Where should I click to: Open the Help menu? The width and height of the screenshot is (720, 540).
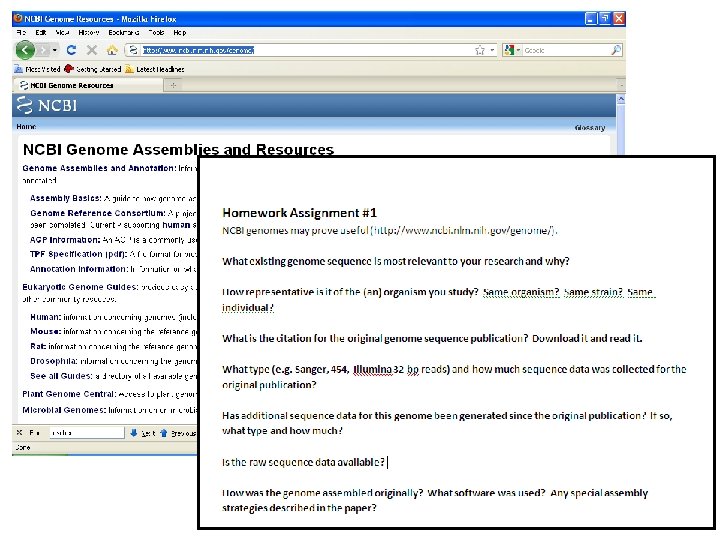(180, 33)
